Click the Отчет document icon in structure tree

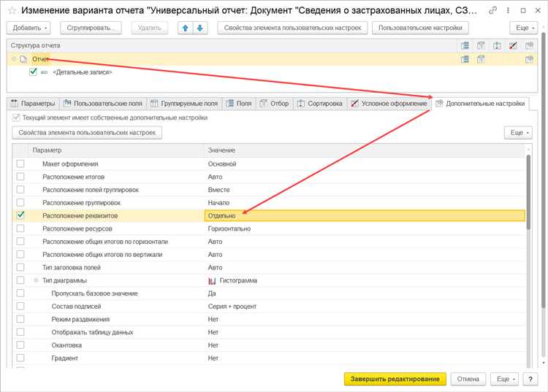(23, 59)
